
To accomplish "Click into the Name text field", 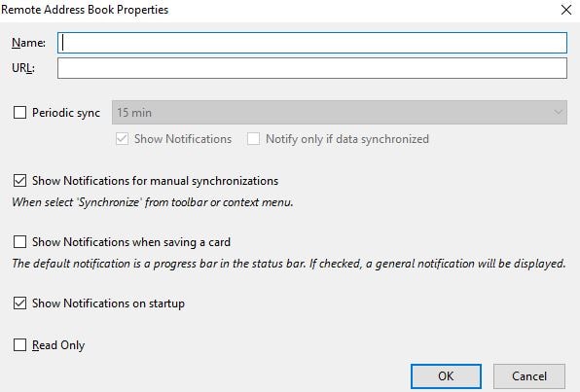I will (x=312, y=43).
